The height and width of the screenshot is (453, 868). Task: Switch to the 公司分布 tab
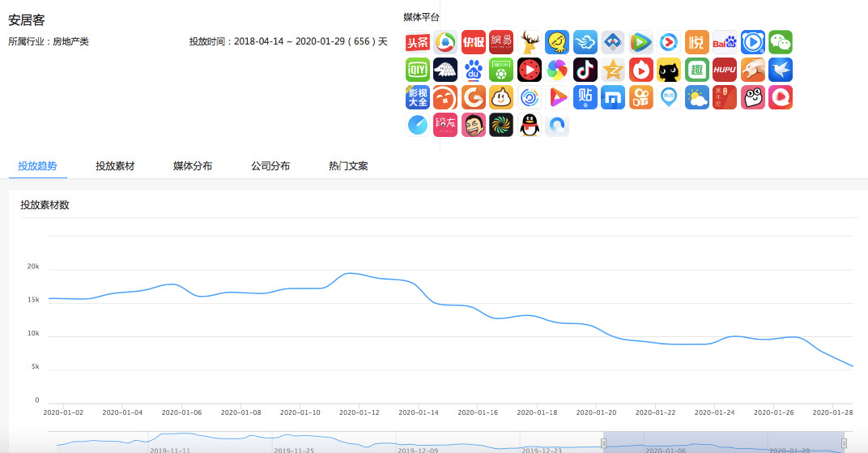[270, 166]
